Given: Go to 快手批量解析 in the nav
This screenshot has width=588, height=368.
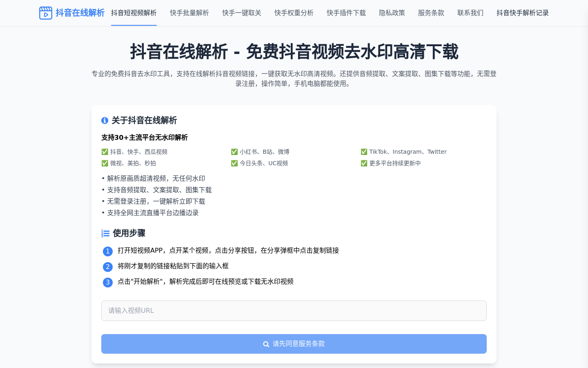Looking at the screenshot, I should [189, 13].
